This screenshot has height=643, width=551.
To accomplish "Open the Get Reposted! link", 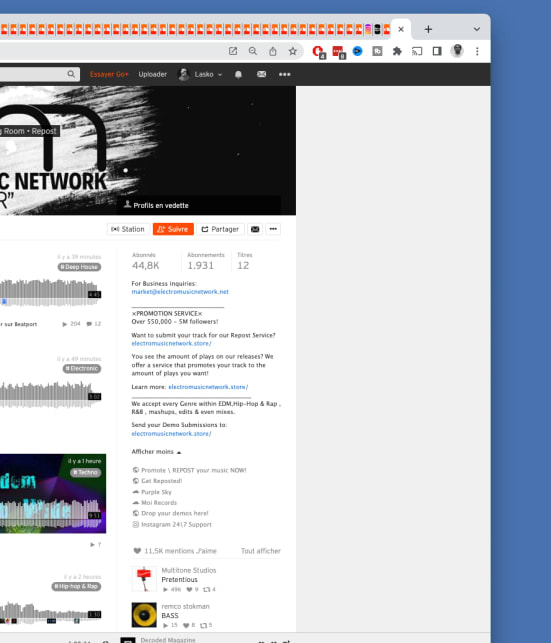I will coord(157,481).
